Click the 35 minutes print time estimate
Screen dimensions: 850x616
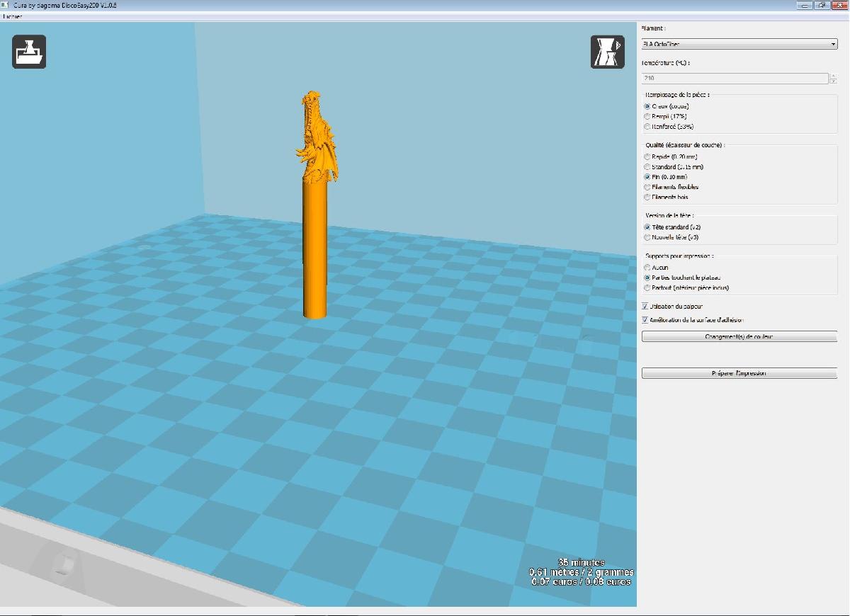(582, 562)
